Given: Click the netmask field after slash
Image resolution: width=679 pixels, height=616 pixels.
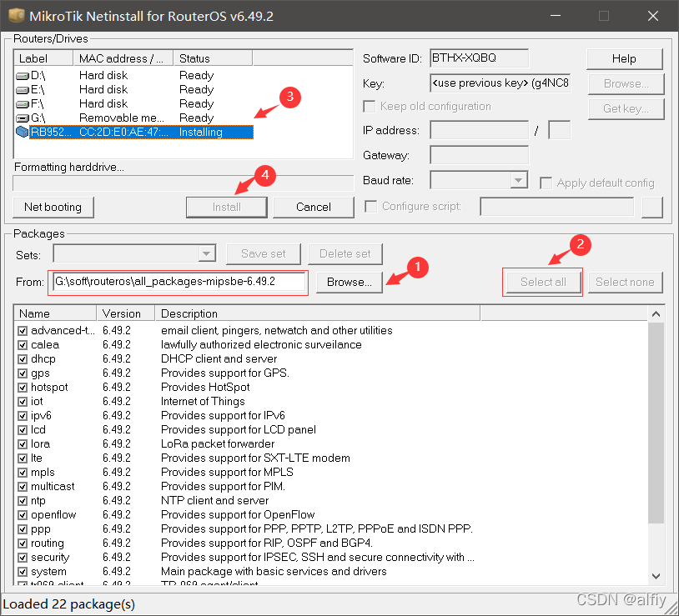Looking at the screenshot, I should point(559,130).
